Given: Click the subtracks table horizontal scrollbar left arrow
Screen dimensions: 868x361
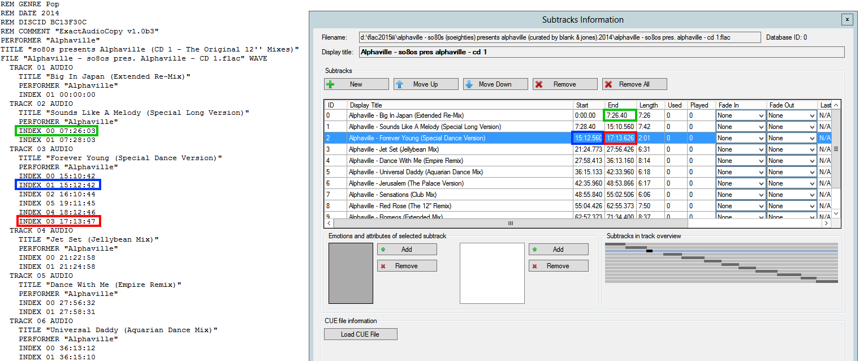Looking at the screenshot, I should (329, 224).
